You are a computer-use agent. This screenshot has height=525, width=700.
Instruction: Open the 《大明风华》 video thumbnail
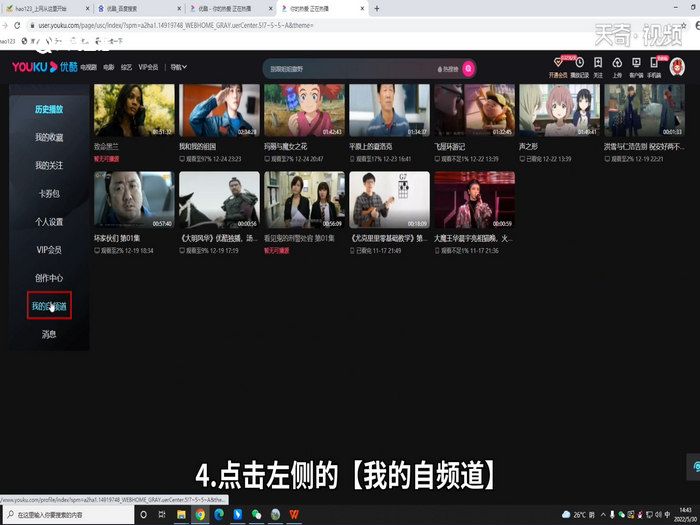coord(219,200)
